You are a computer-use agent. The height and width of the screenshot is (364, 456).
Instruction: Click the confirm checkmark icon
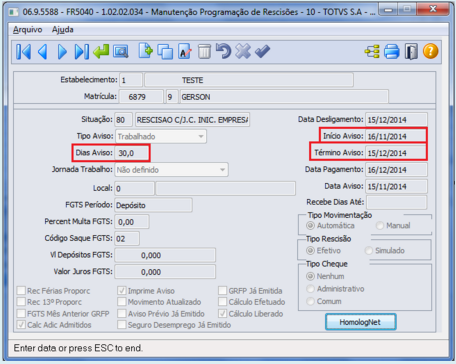(x=262, y=51)
